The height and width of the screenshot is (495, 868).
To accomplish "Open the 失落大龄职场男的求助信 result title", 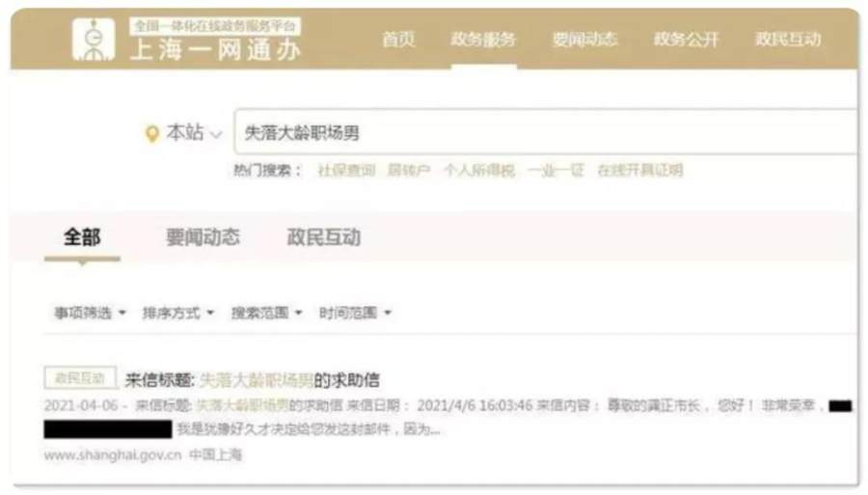I will coord(253,380).
